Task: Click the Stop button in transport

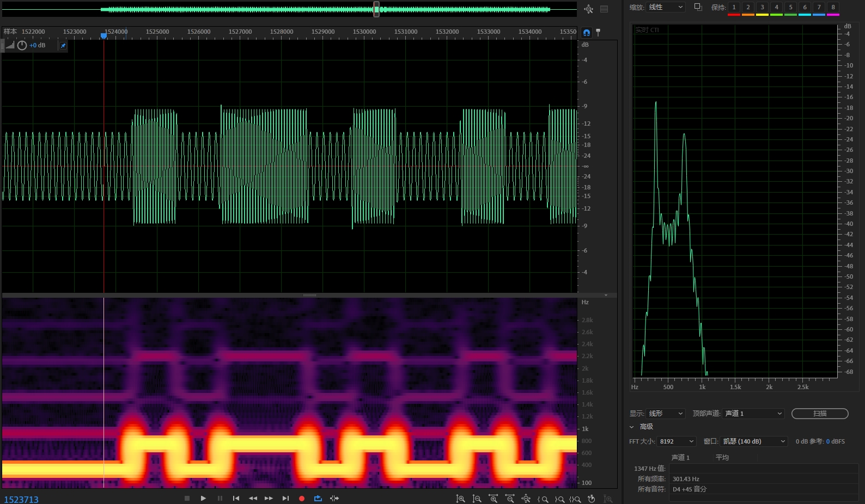Action: point(187,499)
